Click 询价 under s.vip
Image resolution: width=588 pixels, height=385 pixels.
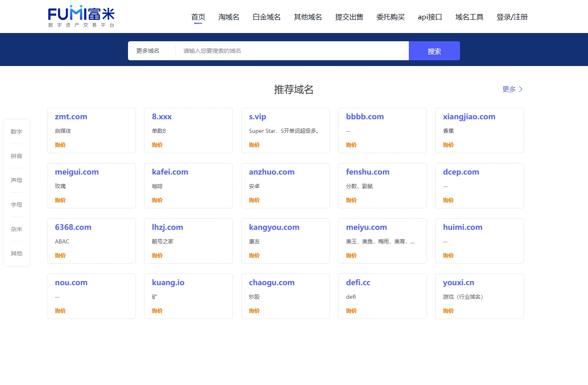tap(254, 145)
